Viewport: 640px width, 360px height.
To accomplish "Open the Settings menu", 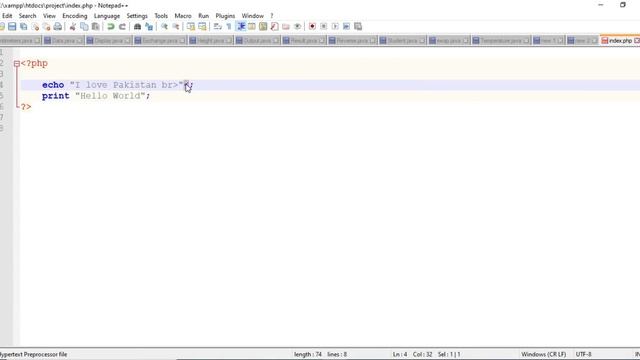I will 137,16.
